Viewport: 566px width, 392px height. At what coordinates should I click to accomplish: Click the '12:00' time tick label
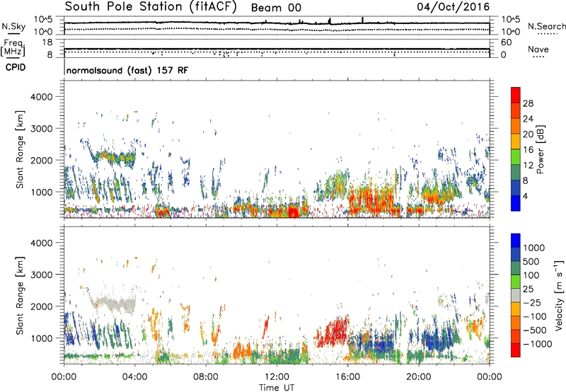[277, 377]
